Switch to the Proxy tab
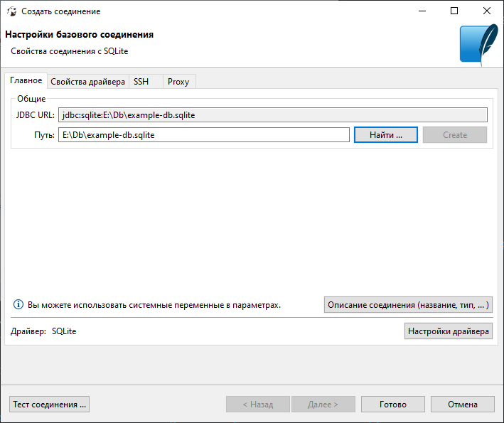504x423 pixels. coord(179,82)
